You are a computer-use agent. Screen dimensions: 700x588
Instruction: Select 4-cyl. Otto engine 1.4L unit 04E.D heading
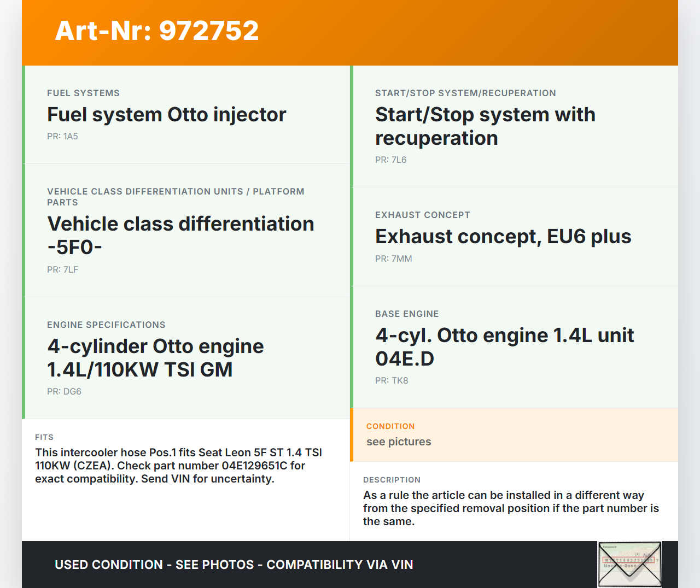click(504, 347)
